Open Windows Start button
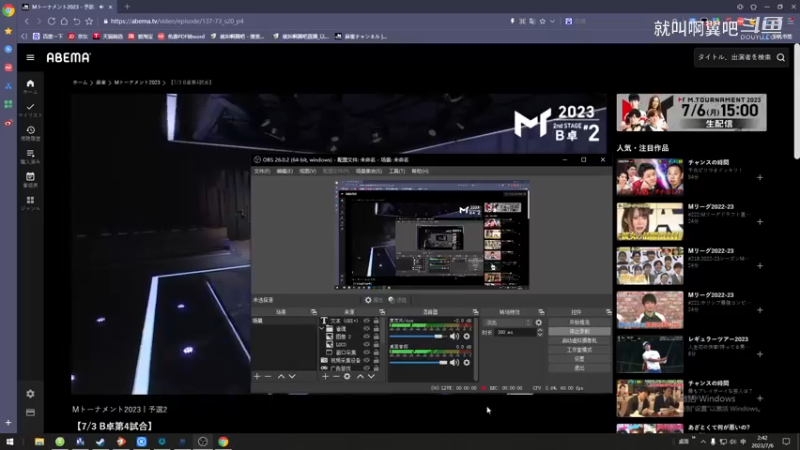 [9, 442]
